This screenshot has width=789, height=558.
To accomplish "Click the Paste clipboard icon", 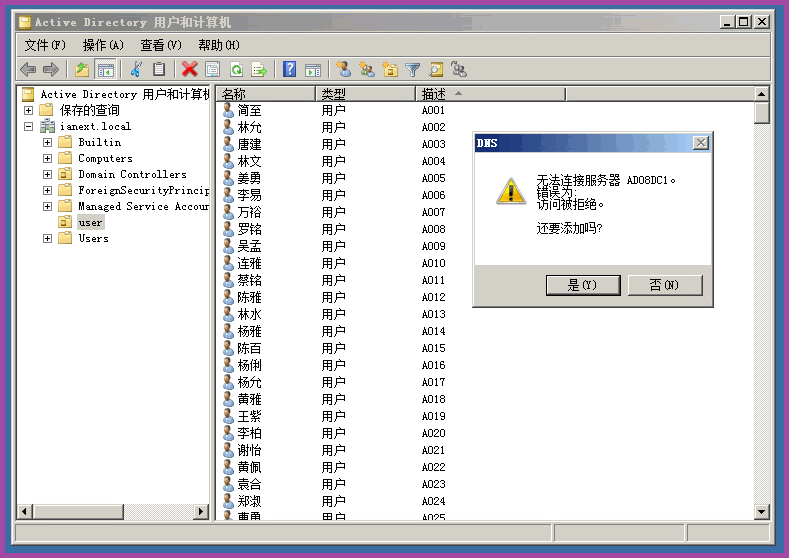I will coord(159,69).
